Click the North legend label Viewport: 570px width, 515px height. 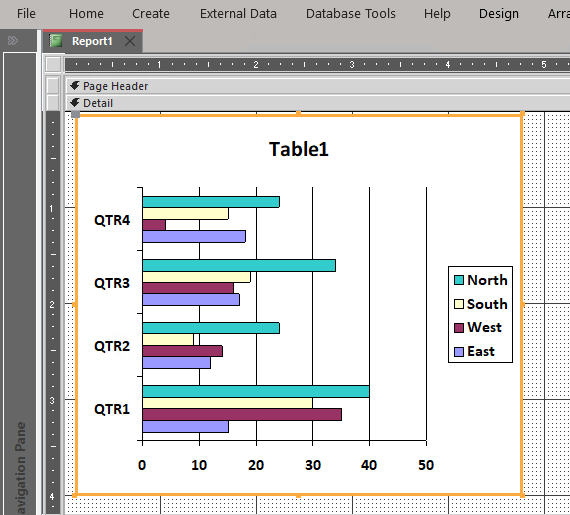pyautogui.click(x=487, y=280)
